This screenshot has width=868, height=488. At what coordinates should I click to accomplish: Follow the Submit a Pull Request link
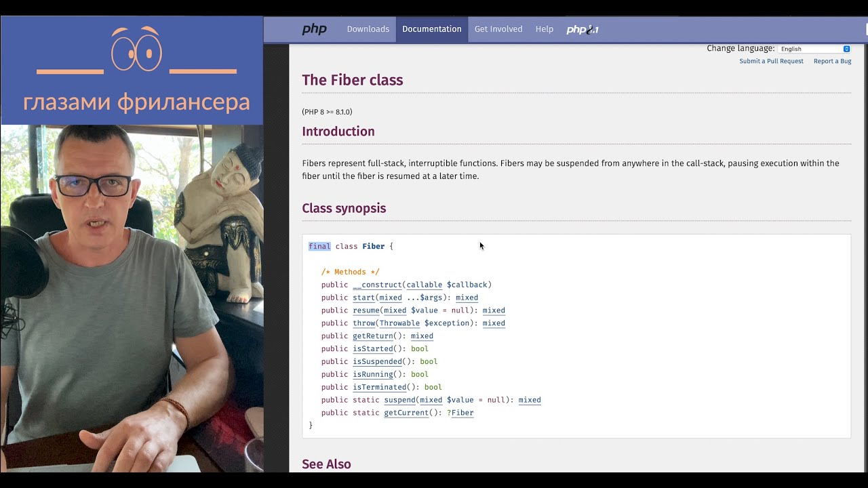coord(772,61)
